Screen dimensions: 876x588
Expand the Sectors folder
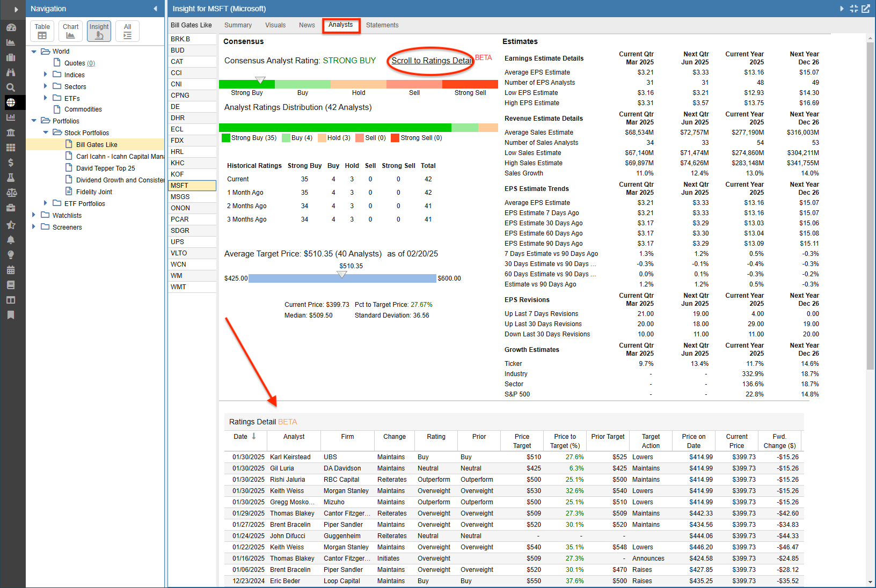(x=45, y=86)
